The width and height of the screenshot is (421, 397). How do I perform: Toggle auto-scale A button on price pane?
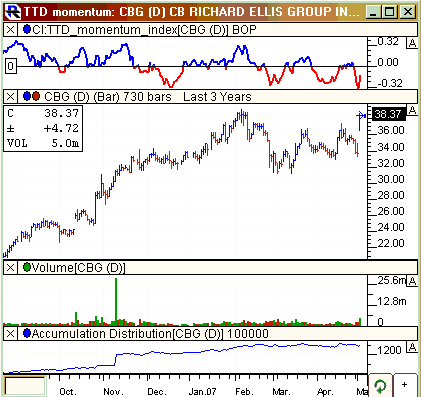coord(412,110)
